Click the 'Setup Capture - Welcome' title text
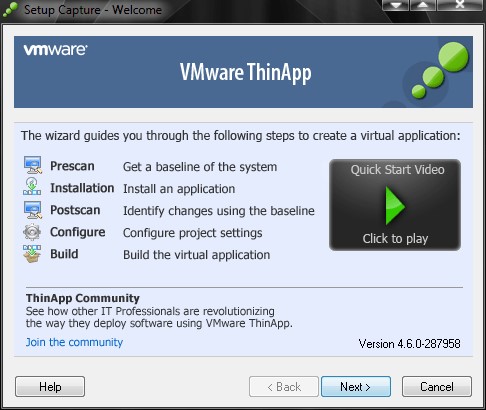 pyautogui.click(x=93, y=10)
